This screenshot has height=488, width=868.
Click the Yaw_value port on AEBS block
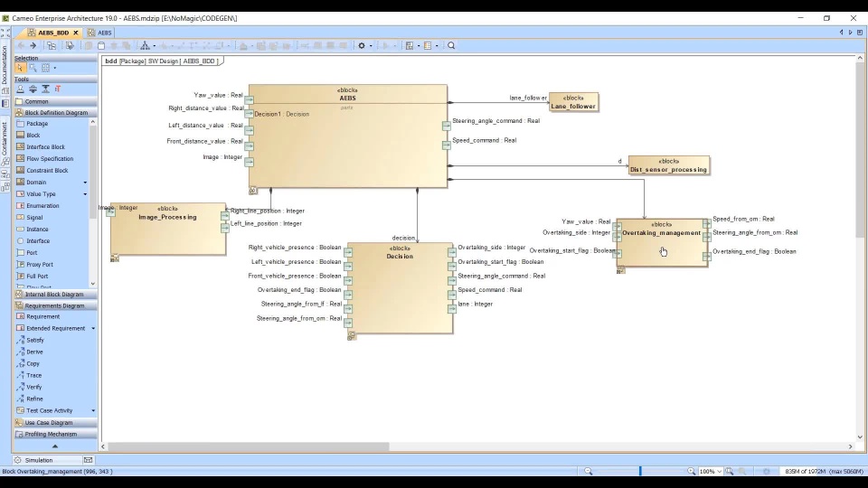point(250,100)
